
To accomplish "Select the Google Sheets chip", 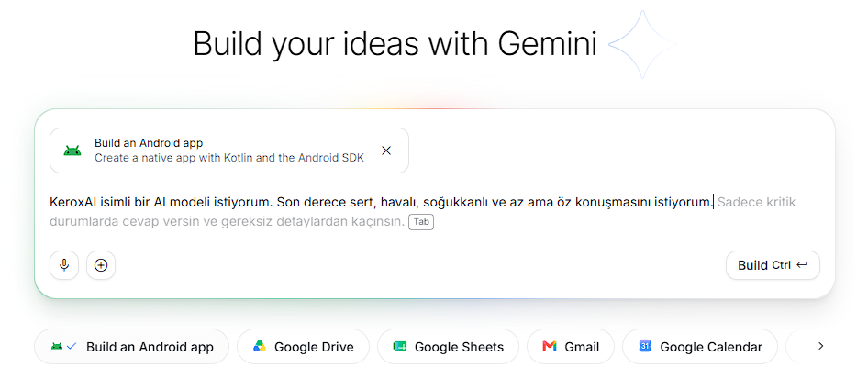I will [x=448, y=347].
